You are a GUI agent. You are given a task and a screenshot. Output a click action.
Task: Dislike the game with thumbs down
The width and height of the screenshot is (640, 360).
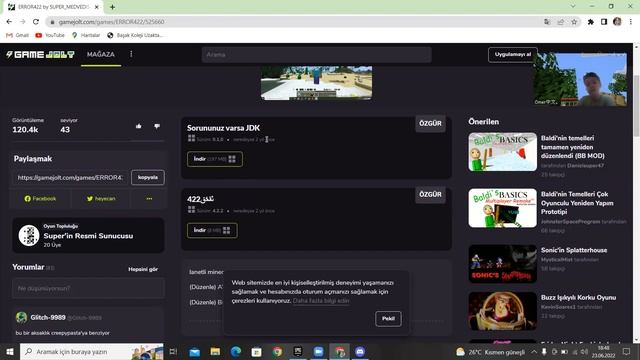tap(157, 126)
